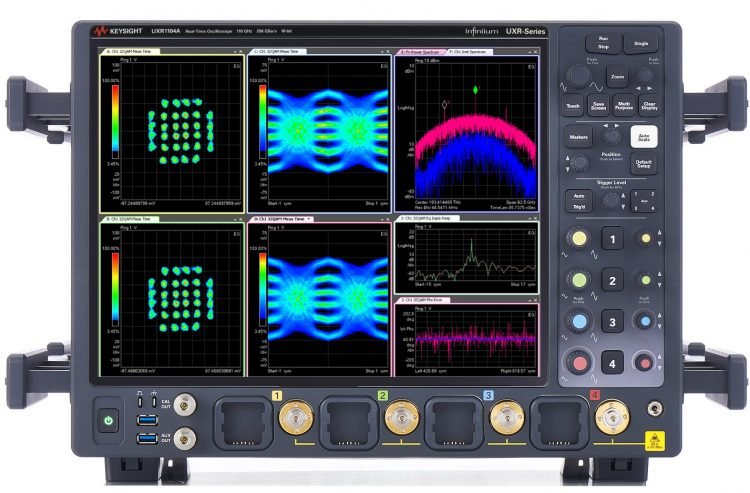Turn on channel 4 with key 4
This screenshot has width=750, height=493.
coord(612,363)
